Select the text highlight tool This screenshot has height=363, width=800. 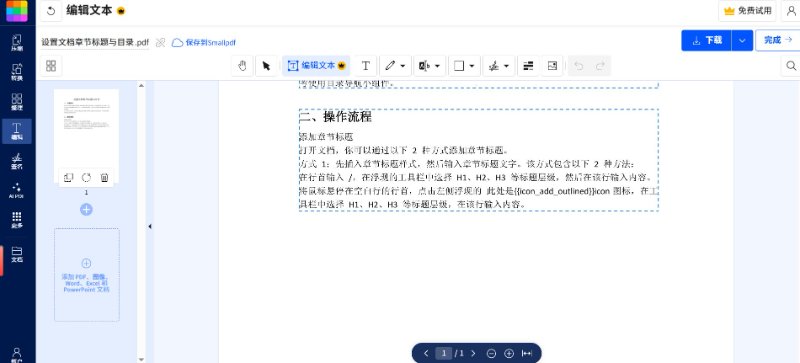coord(424,66)
